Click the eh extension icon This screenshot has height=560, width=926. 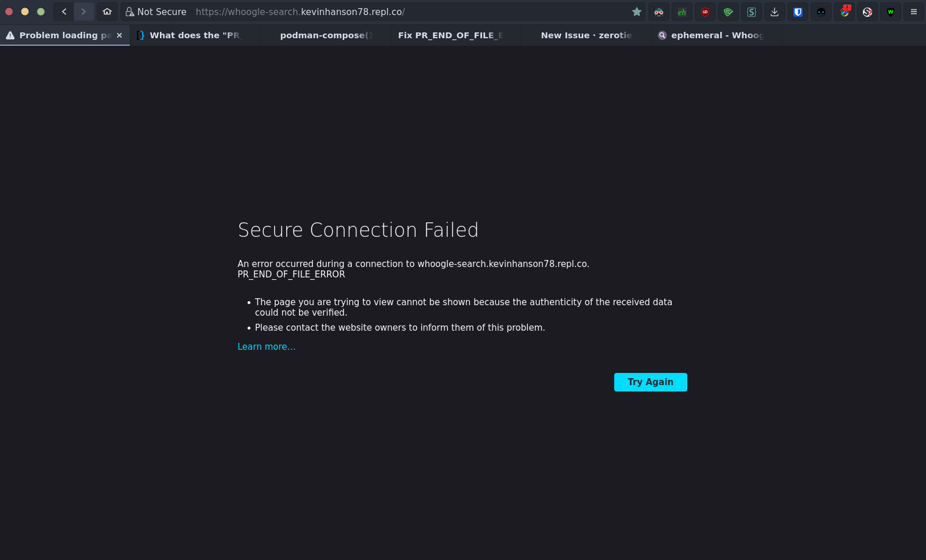(x=682, y=12)
